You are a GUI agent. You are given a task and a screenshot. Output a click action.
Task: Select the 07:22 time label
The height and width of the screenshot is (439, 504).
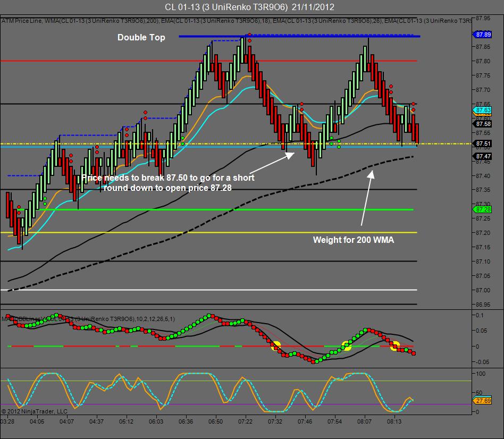click(x=245, y=421)
